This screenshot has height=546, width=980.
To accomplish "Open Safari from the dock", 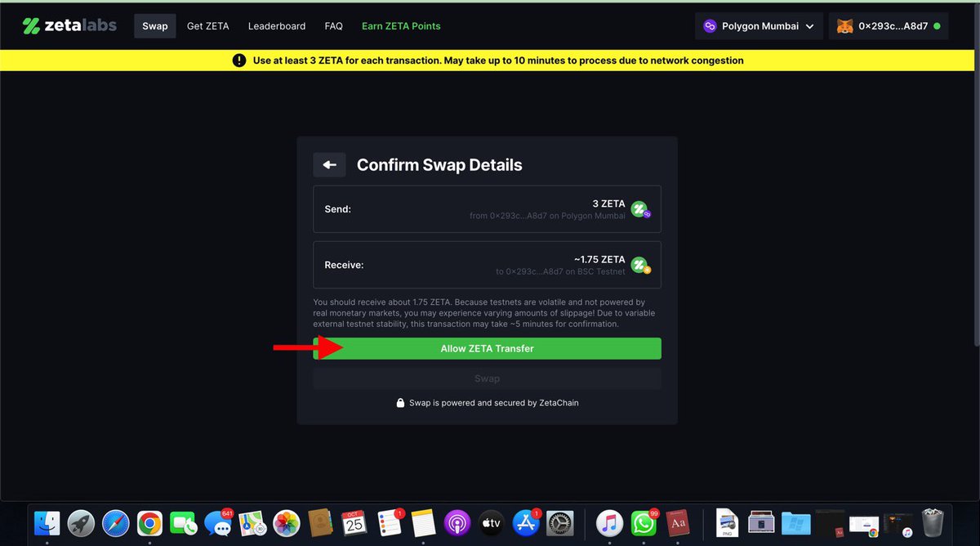I will (x=115, y=522).
